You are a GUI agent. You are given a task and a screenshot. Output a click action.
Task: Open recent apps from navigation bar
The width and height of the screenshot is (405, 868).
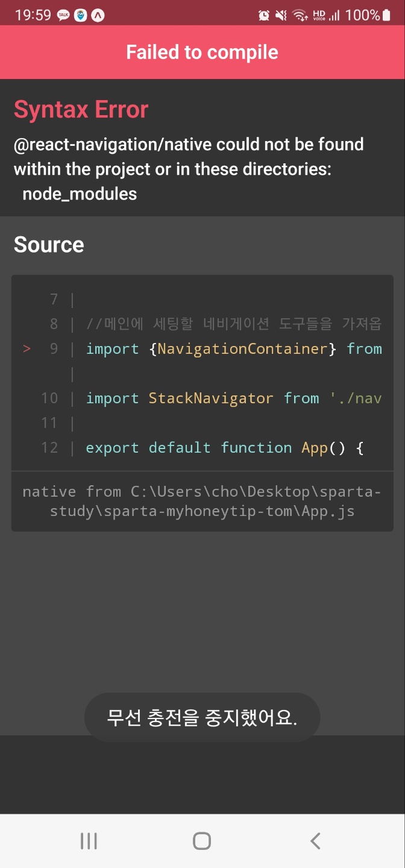89,841
